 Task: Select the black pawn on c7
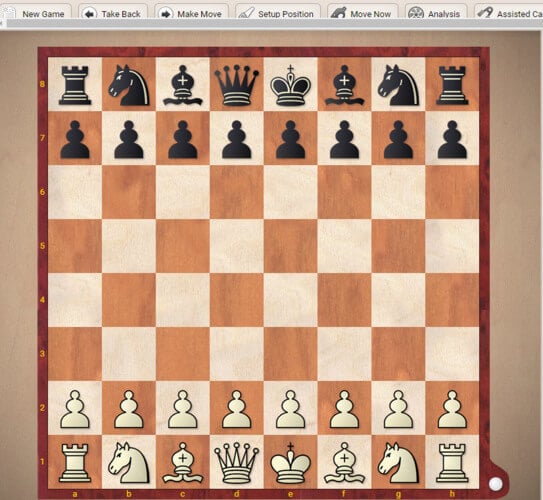[183, 139]
